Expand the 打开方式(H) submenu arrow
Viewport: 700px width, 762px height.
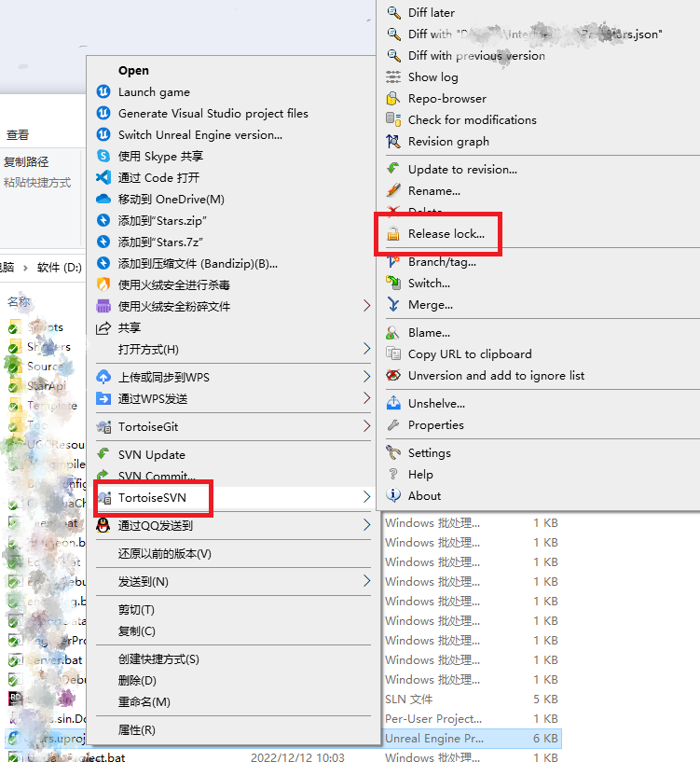coord(366,349)
